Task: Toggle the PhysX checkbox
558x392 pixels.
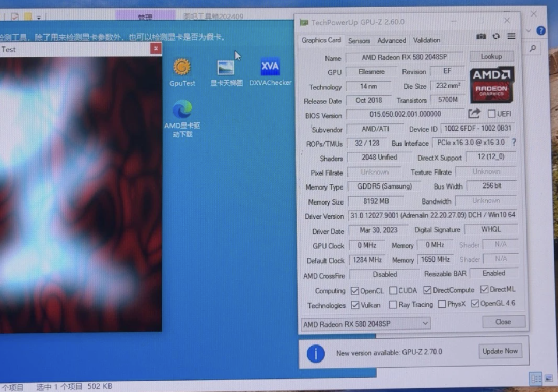Action: click(x=442, y=304)
